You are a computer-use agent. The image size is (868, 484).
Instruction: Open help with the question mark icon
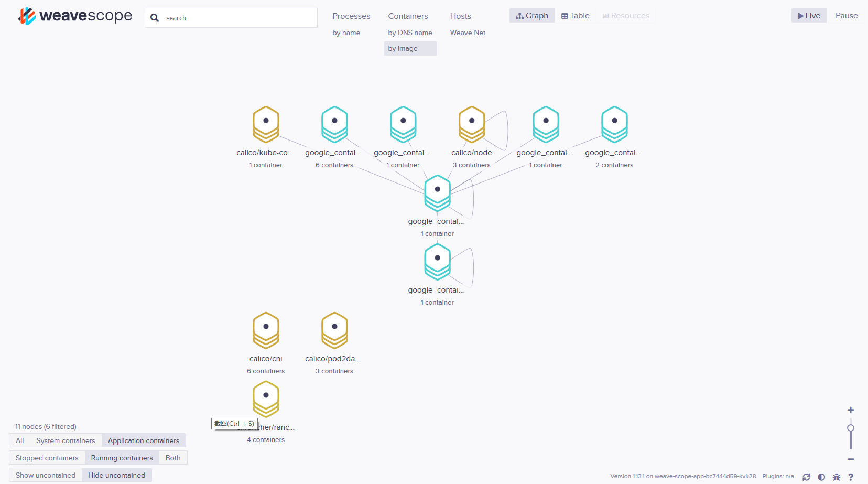pos(851,477)
